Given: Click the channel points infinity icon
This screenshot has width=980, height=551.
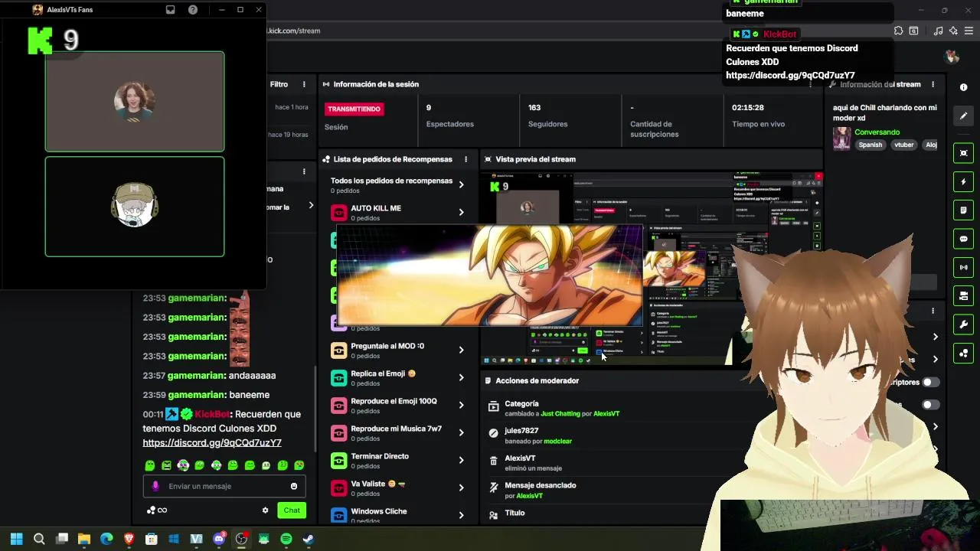Looking at the screenshot, I should [x=157, y=510].
